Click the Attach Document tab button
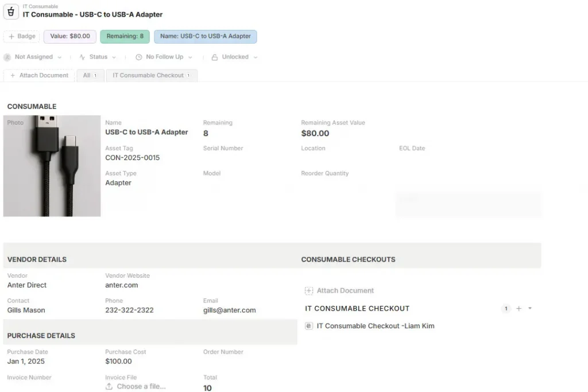Screen dimensions: 588x392 [x=39, y=76]
